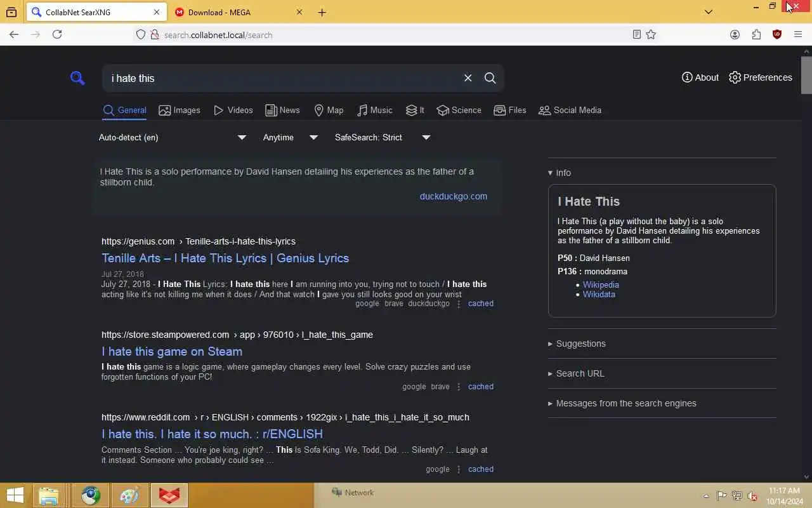Click the muted volume tray icon
The image size is (812, 508).
[x=752, y=496]
